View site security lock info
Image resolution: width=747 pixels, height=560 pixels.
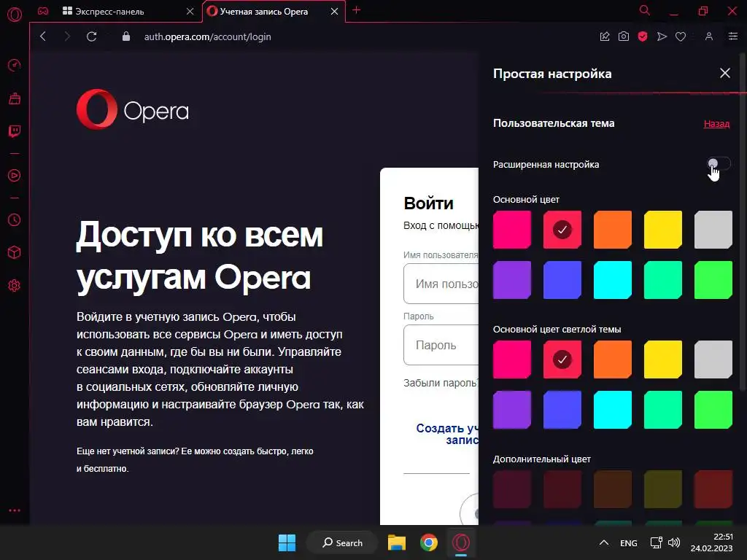(126, 36)
